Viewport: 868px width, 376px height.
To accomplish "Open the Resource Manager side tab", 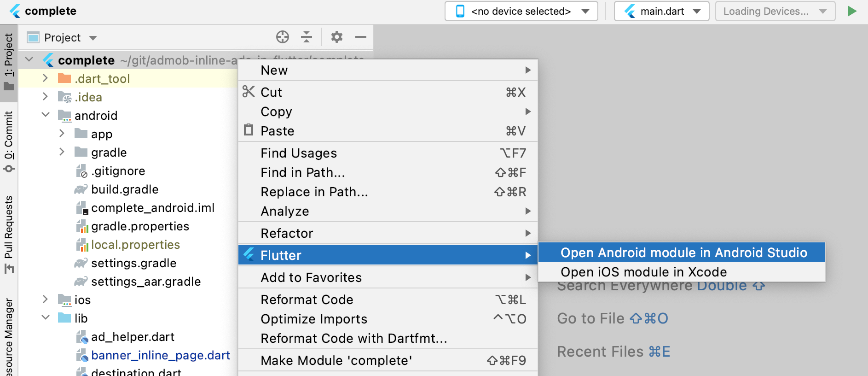I will (x=9, y=337).
